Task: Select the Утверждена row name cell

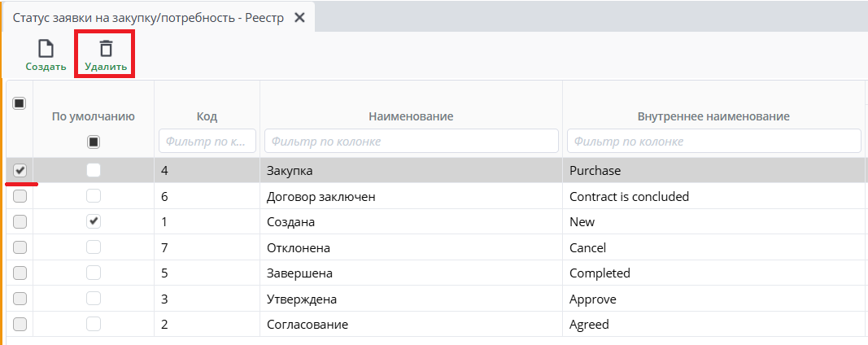Action: [x=411, y=299]
